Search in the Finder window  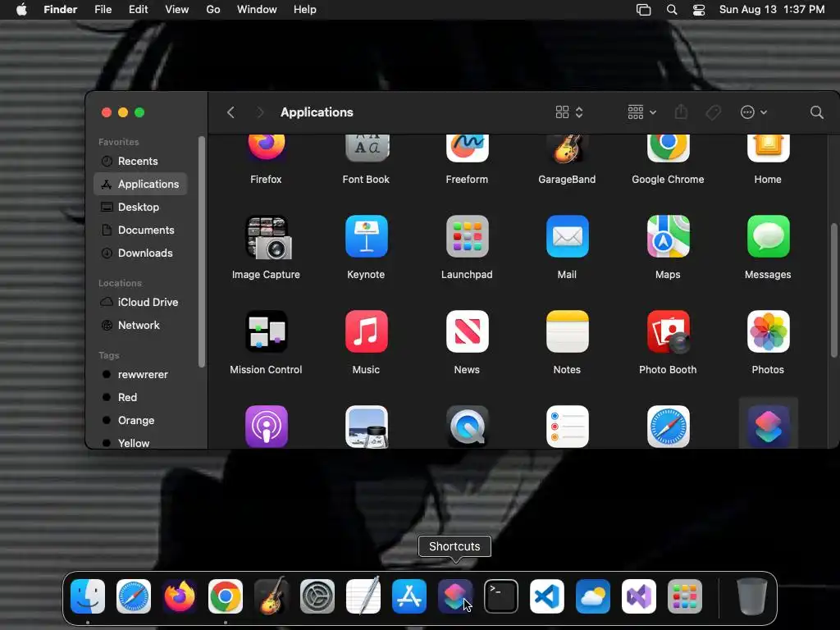click(x=816, y=112)
